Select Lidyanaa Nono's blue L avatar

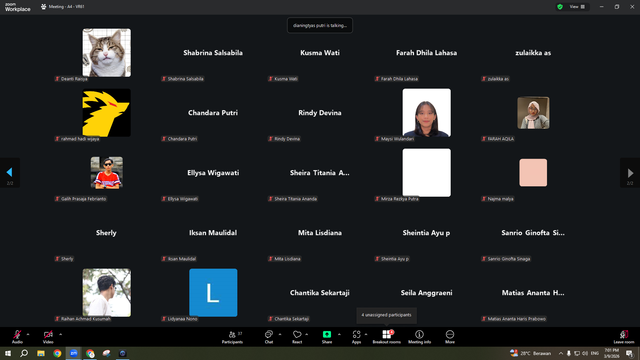(x=213, y=293)
